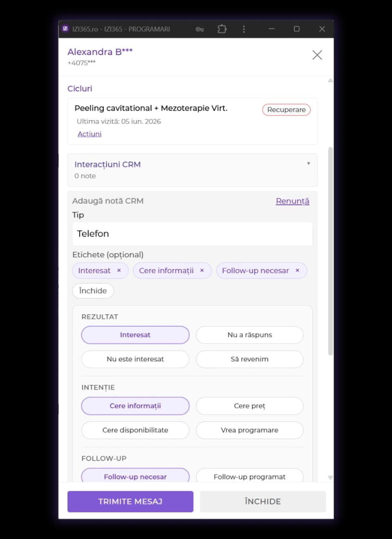Select the Cere disponibilitate intention
The height and width of the screenshot is (539, 392).
click(x=135, y=430)
